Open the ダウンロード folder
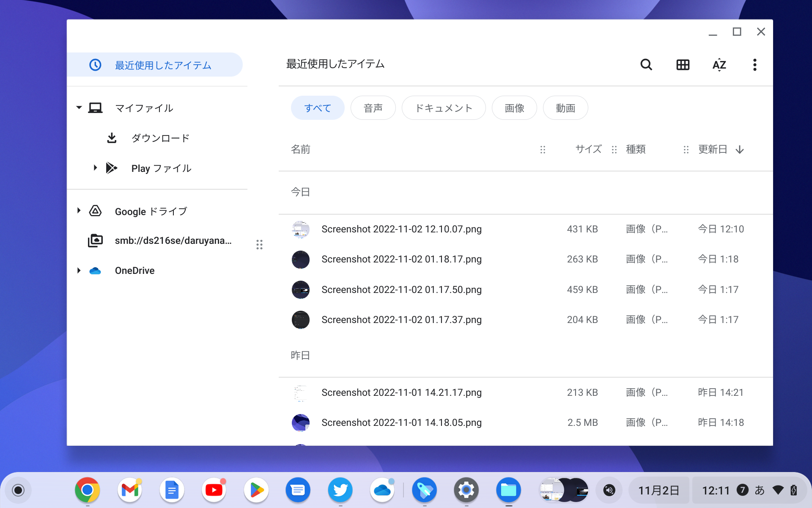Image resolution: width=812 pixels, height=508 pixels. (161, 138)
